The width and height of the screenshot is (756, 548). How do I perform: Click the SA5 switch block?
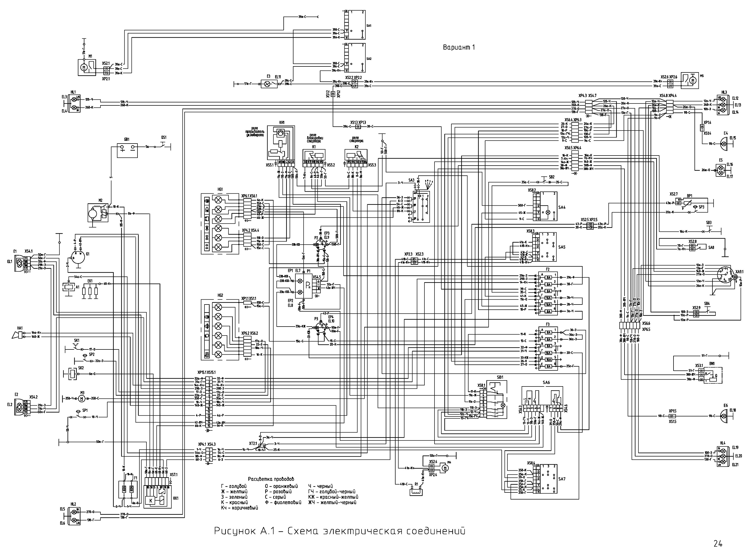pyautogui.click(x=545, y=247)
